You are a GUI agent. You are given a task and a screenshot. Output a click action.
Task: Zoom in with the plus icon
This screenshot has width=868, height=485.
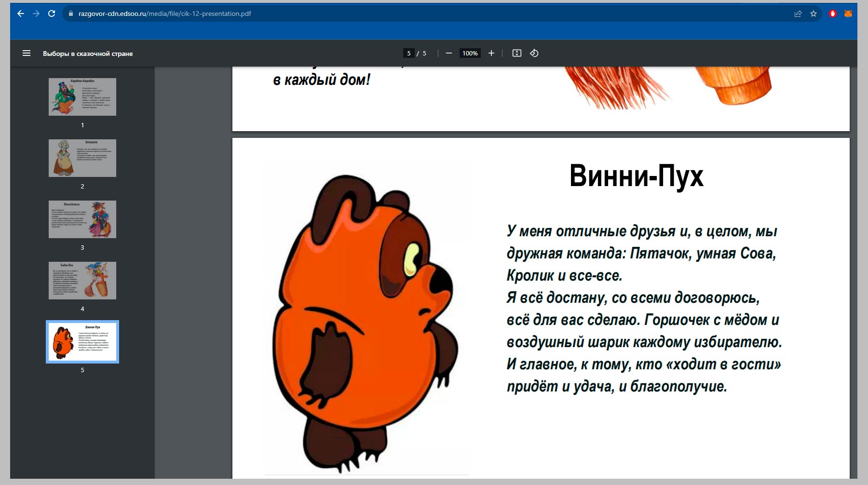click(x=491, y=53)
